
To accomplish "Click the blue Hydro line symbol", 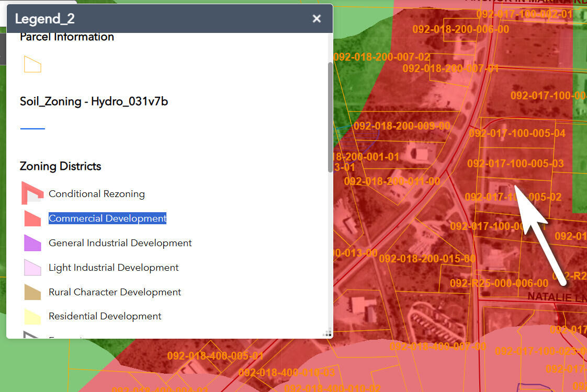I will click(32, 128).
